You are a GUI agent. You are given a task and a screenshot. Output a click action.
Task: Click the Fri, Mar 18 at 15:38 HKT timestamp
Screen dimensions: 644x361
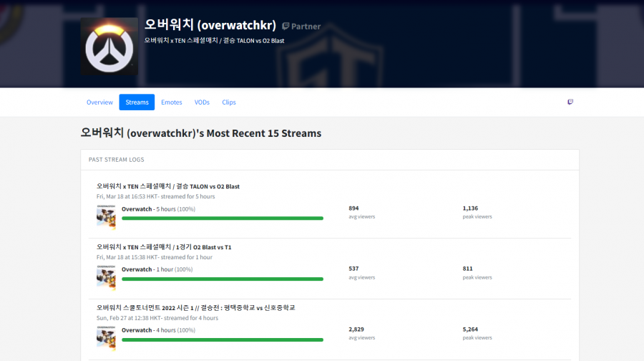pos(127,257)
